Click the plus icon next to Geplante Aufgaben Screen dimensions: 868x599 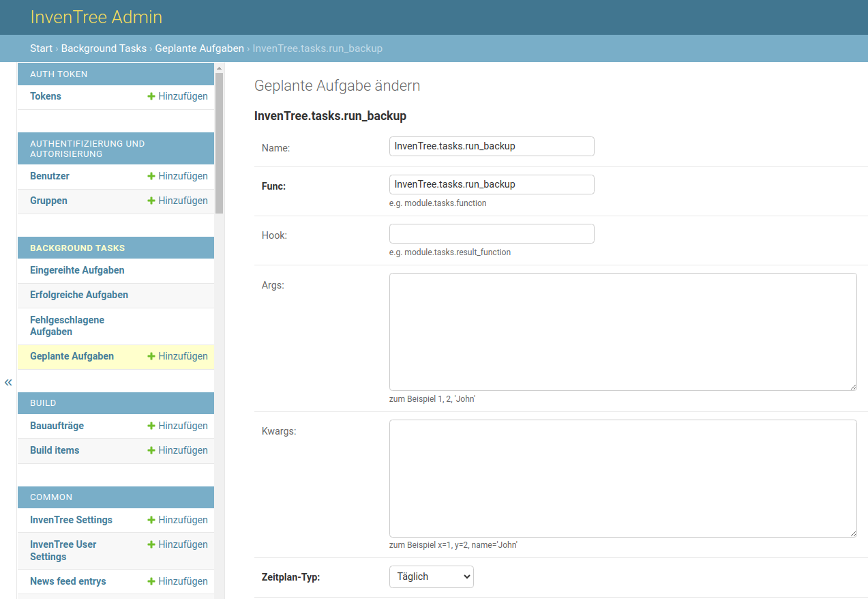click(x=151, y=356)
